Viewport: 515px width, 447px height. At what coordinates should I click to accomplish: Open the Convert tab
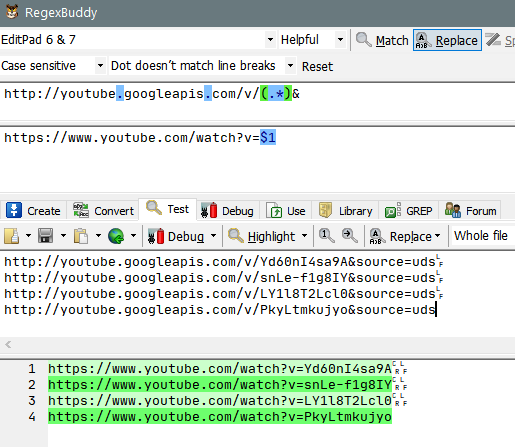click(x=103, y=211)
